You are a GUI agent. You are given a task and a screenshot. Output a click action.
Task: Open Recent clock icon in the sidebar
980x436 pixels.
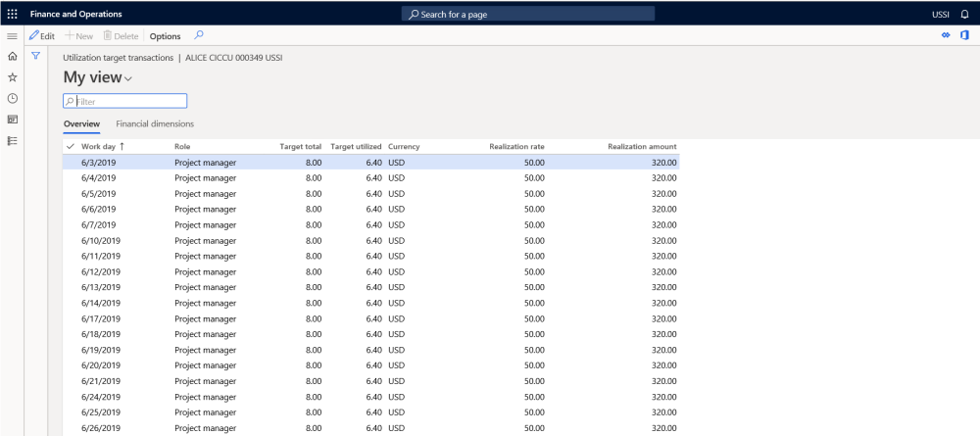[12, 99]
